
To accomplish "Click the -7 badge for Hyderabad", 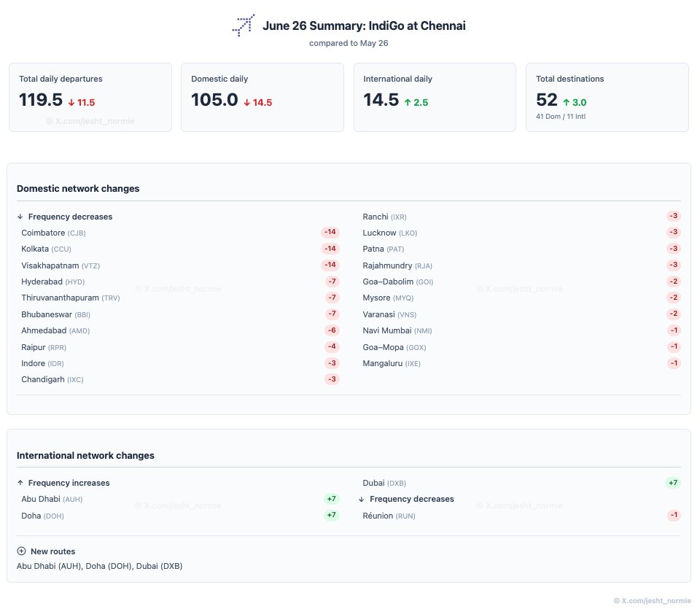I will coord(332,282).
